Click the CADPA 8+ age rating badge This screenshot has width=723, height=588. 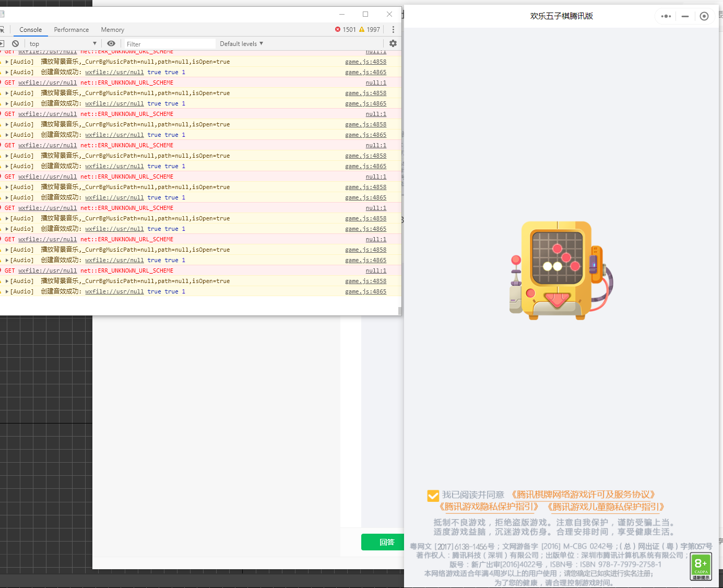pos(701,567)
